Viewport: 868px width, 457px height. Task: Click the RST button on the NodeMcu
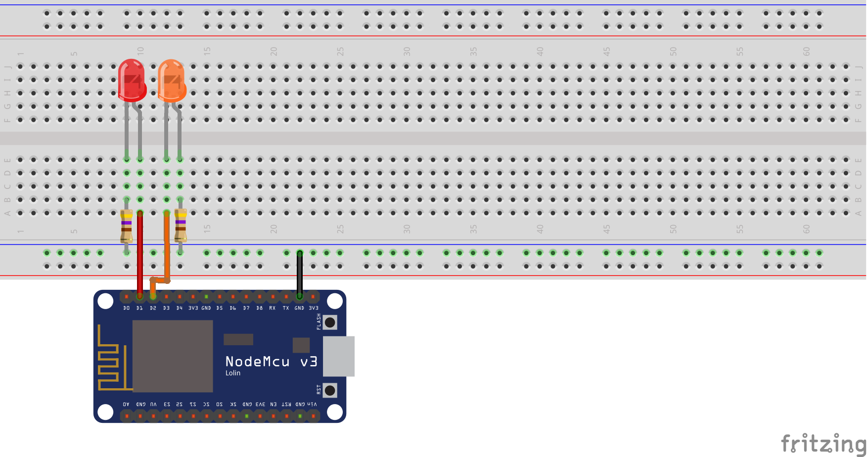tap(330, 390)
